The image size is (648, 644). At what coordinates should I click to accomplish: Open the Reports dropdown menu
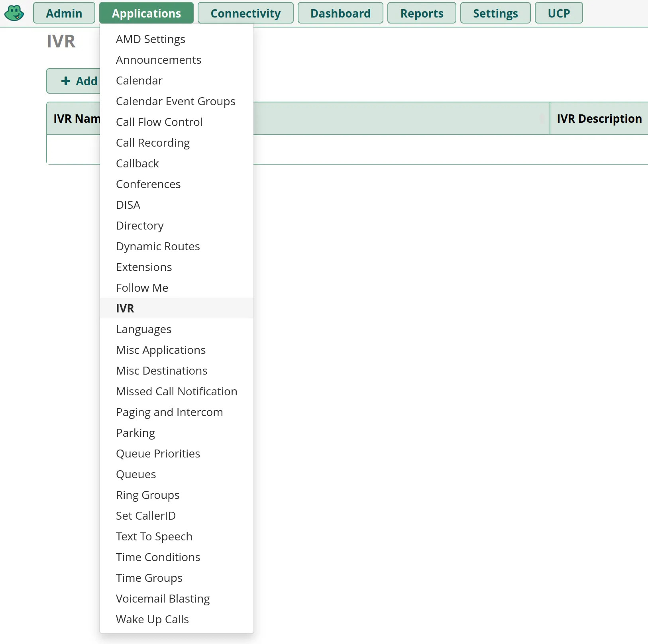pyautogui.click(x=422, y=13)
